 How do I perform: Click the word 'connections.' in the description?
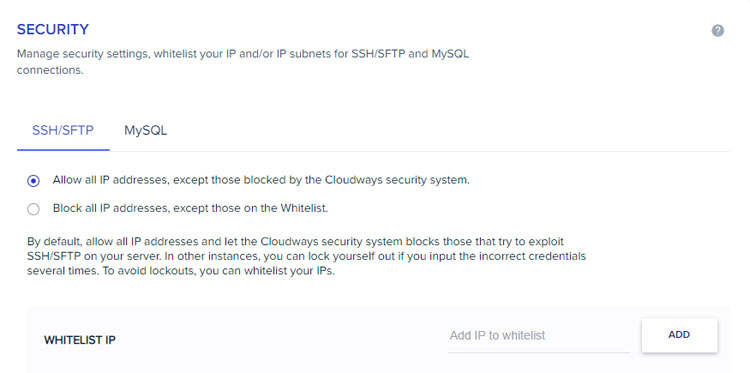pyautogui.click(x=50, y=70)
